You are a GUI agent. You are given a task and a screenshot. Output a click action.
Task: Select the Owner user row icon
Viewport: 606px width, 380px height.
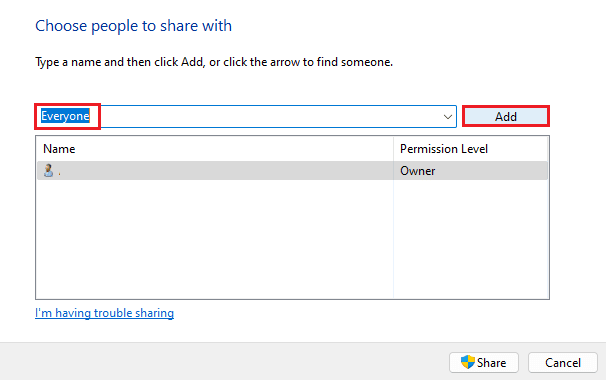click(x=48, y=170)
